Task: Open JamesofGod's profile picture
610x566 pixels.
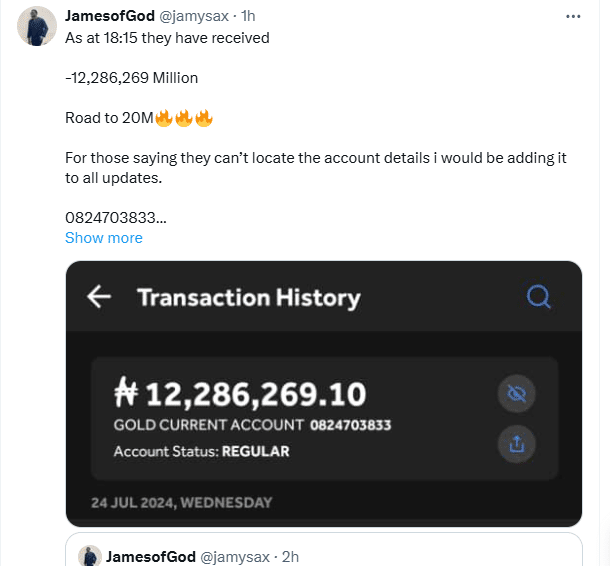Action: pyautogui.click(x=37, y=25)
